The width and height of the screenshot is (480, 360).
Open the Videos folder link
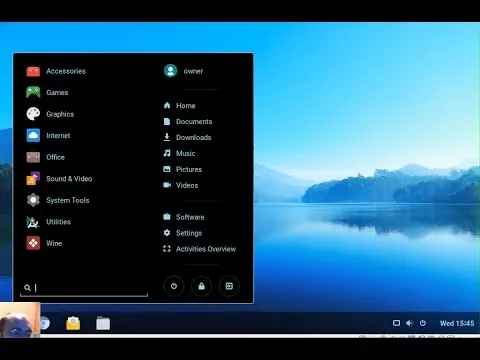[187, 185]
